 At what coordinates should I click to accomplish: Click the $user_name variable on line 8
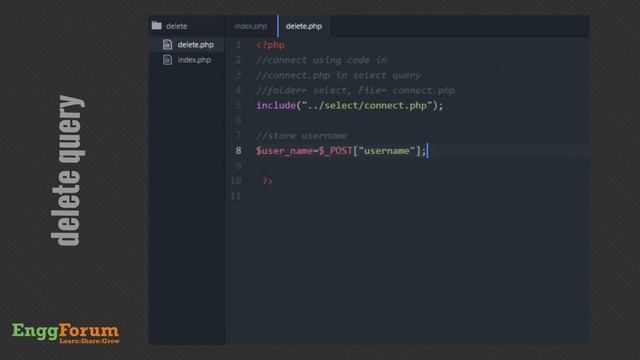click(x=284, y=151)
